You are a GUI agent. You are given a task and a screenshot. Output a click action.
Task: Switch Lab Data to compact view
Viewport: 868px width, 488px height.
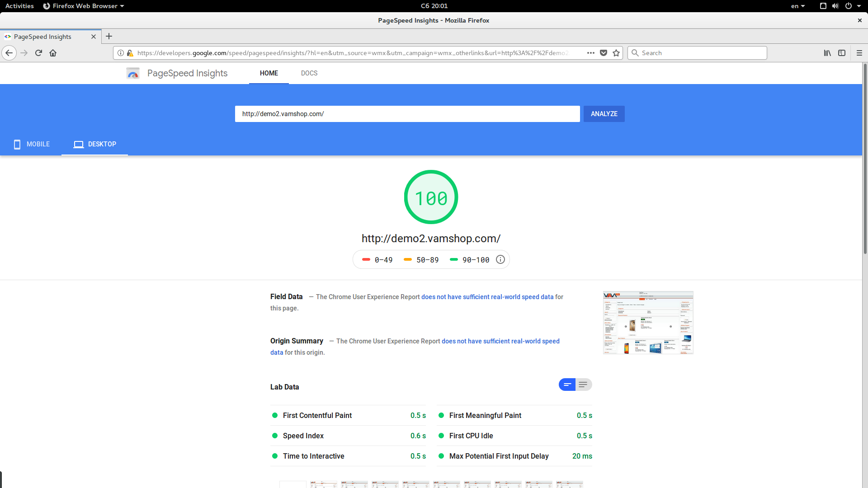click(x=567, y=385)
